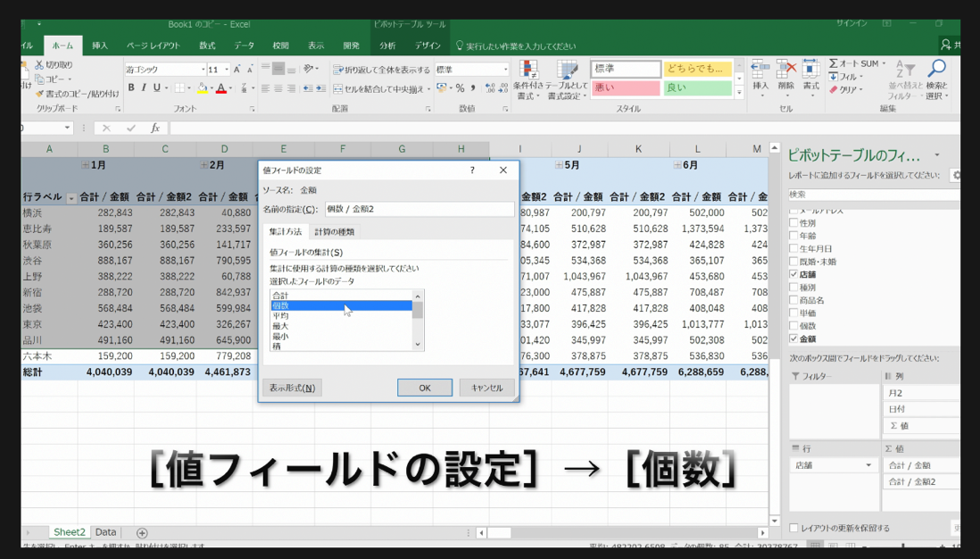Open Conditional Formatting (条件付き書式)
The width and height of the screenshot is (980, 559).
pos(528,80)
